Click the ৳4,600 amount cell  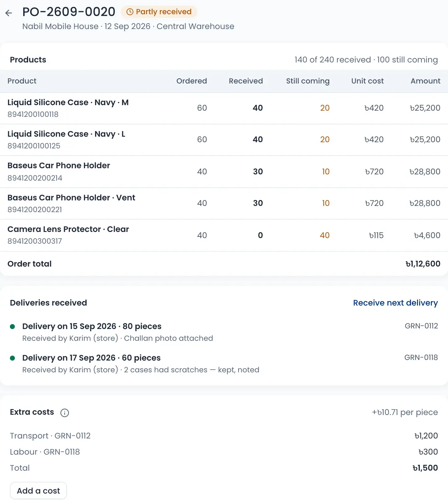pos(427,235)
